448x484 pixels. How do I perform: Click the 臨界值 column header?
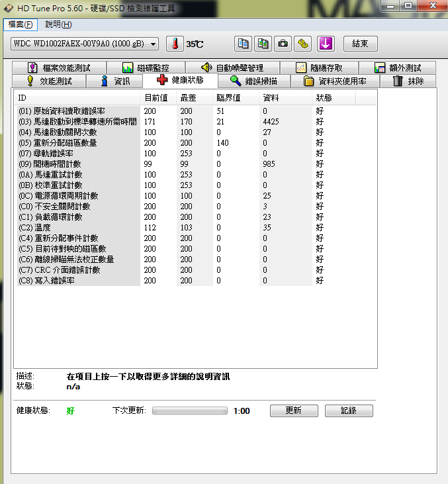click(236, 98)
